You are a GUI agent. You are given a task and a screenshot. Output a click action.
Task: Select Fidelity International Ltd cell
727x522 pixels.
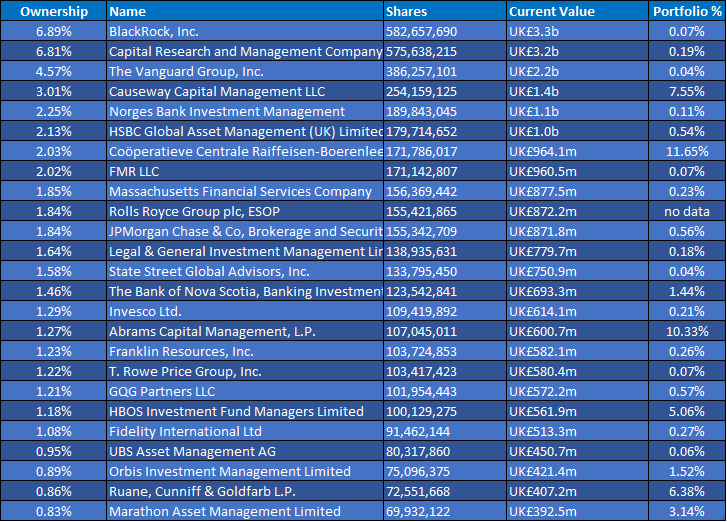245,431
